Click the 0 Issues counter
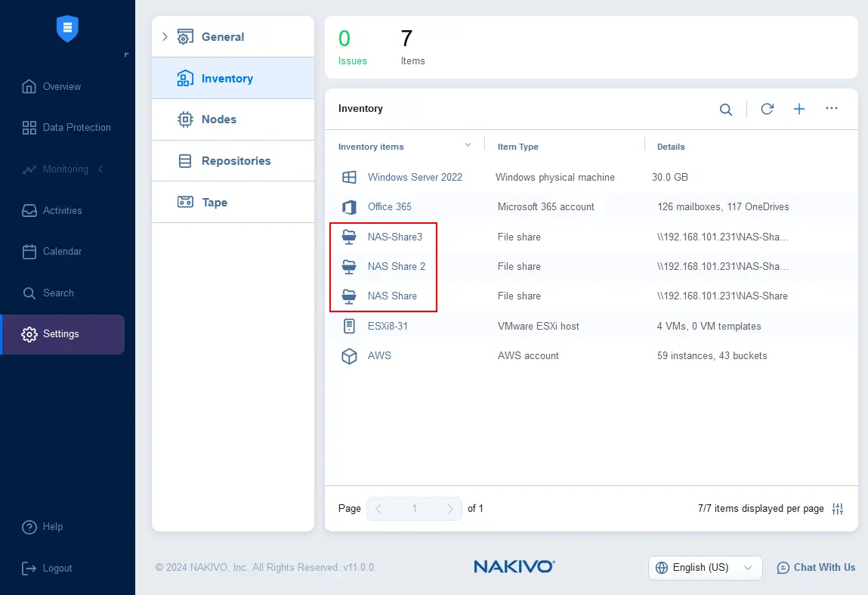868x595 pixels. coord(352,47)
